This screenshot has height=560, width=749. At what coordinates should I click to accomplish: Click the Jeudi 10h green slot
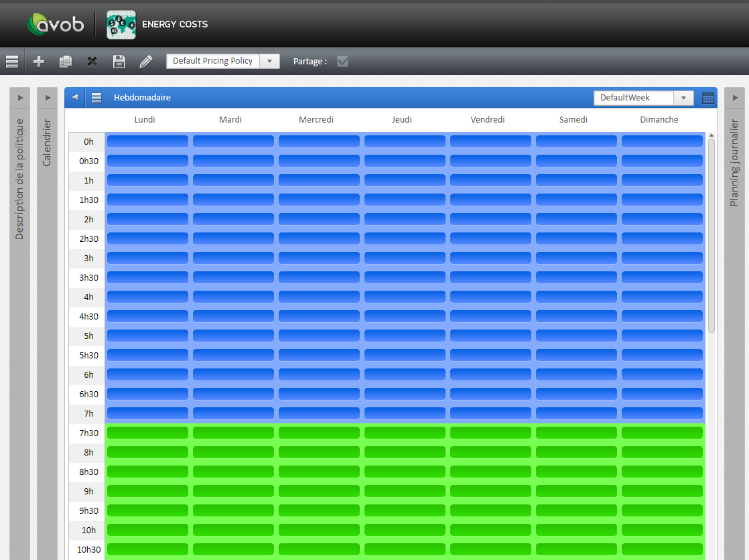click(x=405, y=530)
